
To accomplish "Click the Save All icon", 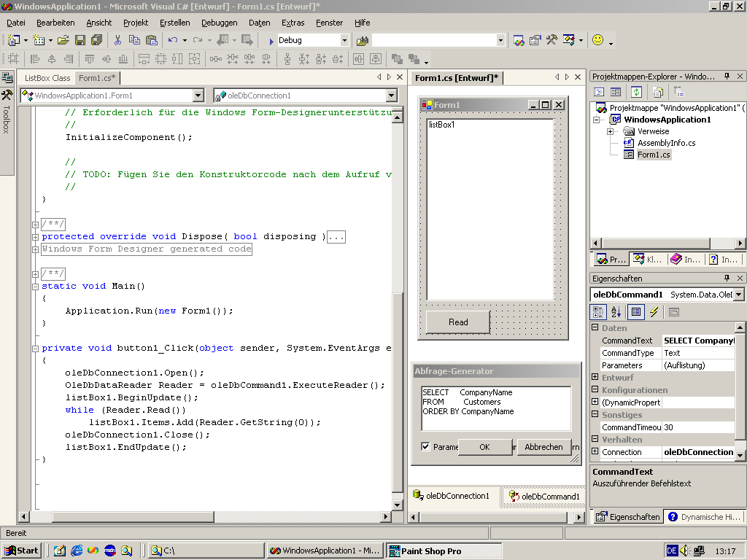I will [x=97, y=41].
